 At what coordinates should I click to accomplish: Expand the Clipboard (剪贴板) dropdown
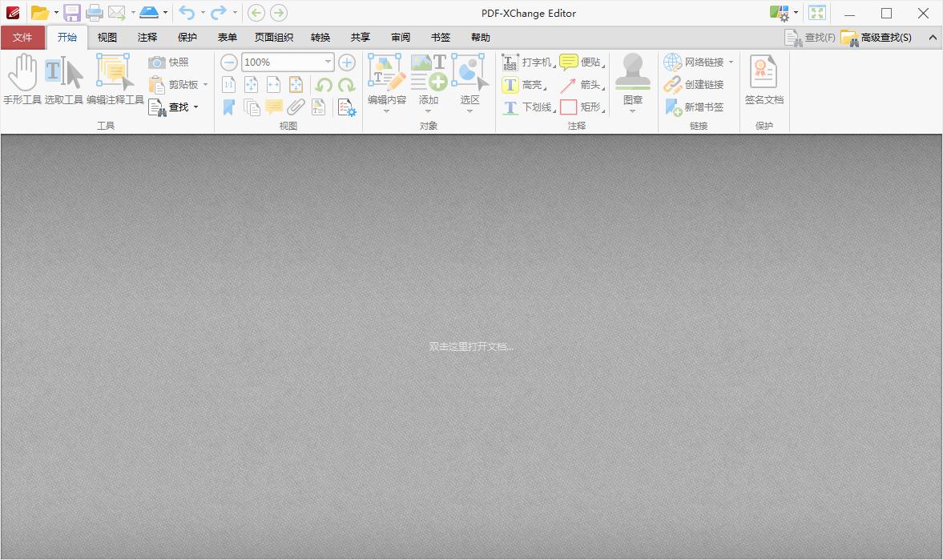point(205,85)
